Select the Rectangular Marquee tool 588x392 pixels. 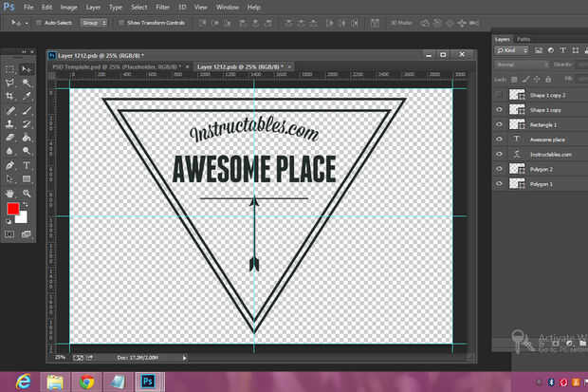[10, 69]
